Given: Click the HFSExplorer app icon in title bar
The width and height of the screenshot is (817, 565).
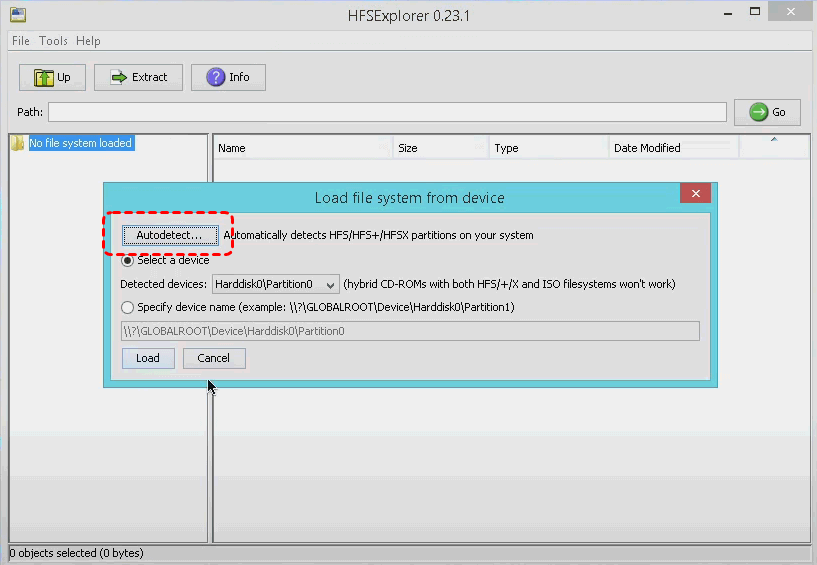Looking at the screenshot, I should point(17,15).
